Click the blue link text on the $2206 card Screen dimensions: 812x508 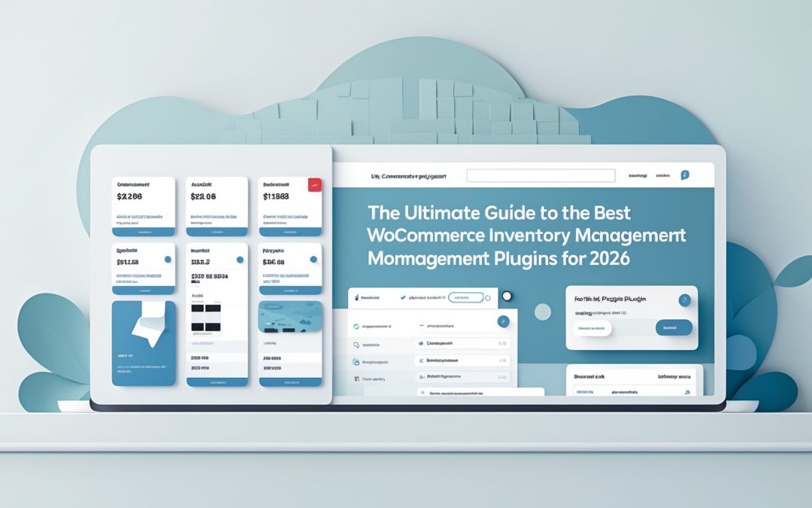click(139, 217)
